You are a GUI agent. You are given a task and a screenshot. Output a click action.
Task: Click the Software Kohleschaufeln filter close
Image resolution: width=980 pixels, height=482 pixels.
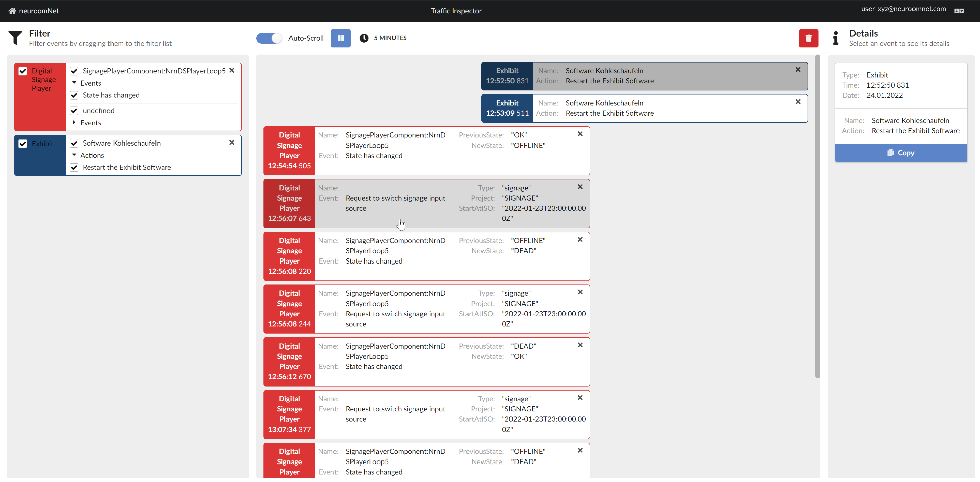tap(232, 143)
